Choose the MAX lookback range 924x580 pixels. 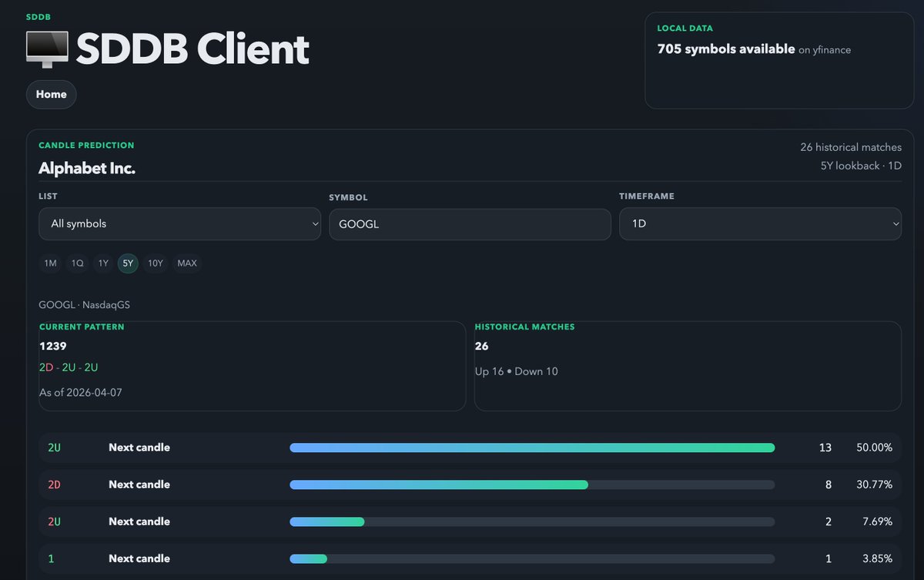[x=187, y=263]
